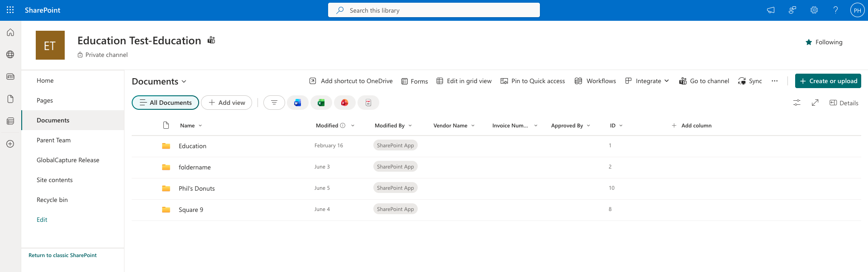Click the Square 9 folder icon

(x=166, y=210)
